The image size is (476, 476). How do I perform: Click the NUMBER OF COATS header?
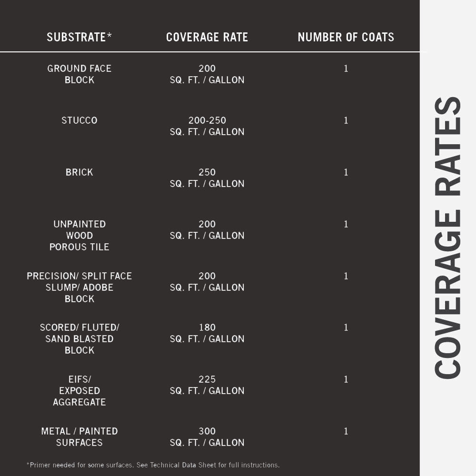pyautogui.click(x=346, y=37)
